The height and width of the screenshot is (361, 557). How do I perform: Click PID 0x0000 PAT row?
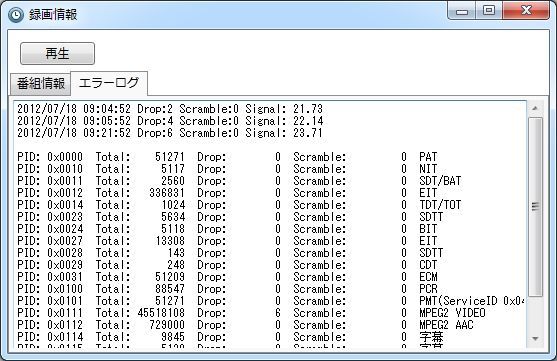(x=227, y=157)
